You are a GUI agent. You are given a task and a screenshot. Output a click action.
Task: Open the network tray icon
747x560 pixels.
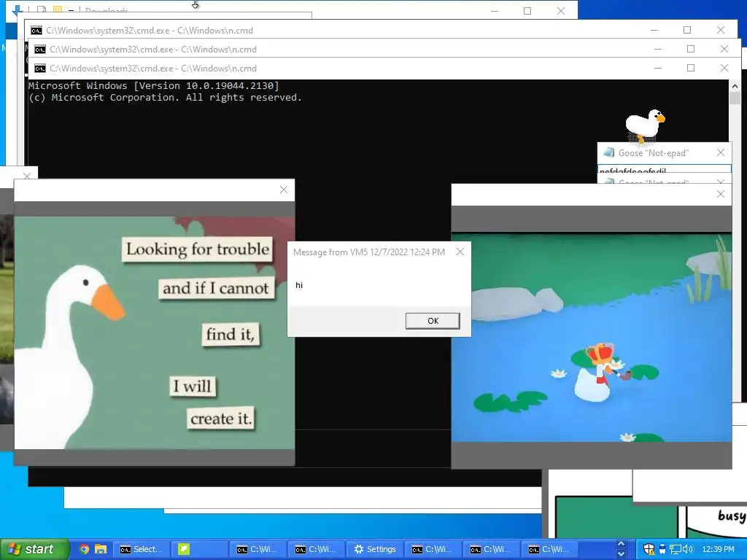(675, 549)
